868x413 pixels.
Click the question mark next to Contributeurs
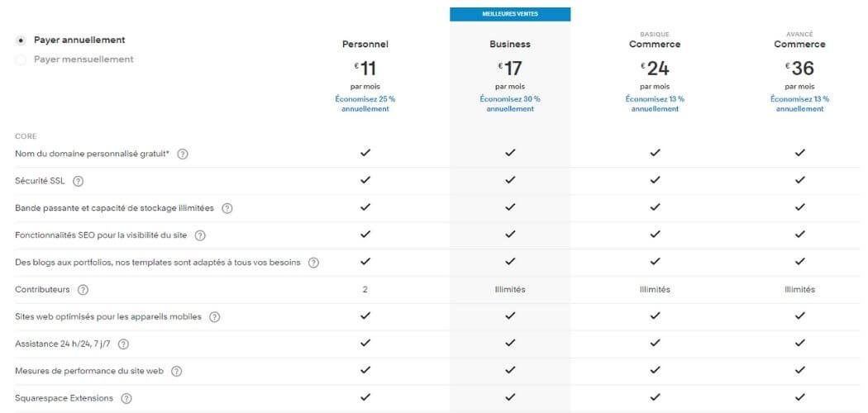pos(83,290)
